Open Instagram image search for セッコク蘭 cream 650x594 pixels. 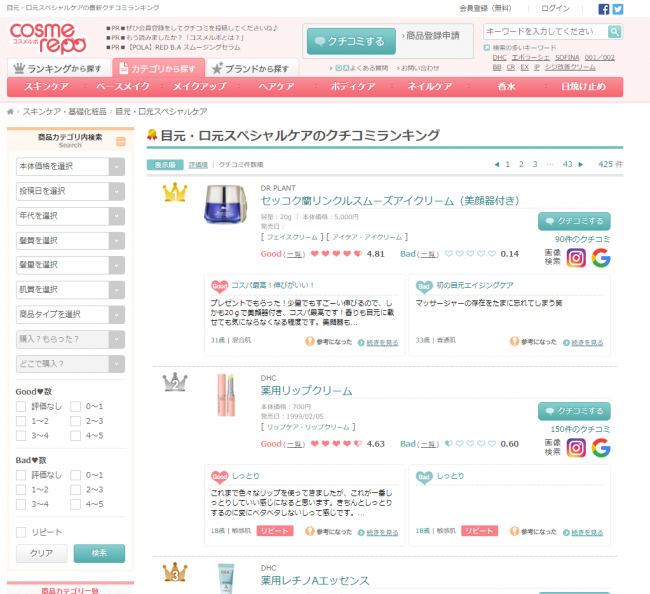coord(576,258)
